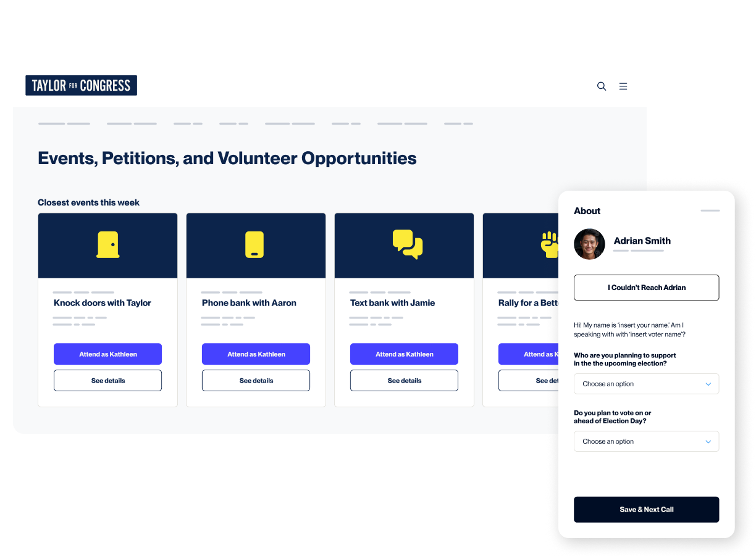
Task: Open the hamburger navigation menu
Action: pyautogui.click(x=623, y=86)
